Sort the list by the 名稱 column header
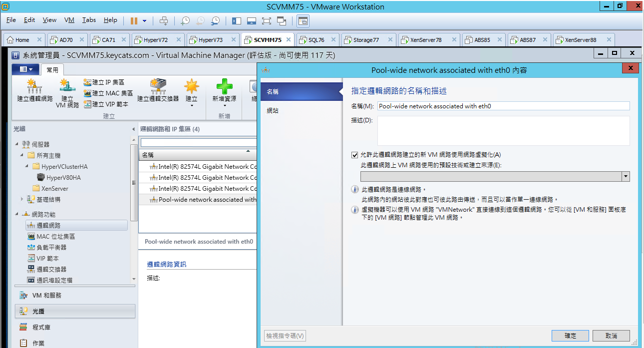Screen dimensions: 644x348 pyautogui.click(x=198, y=155)
